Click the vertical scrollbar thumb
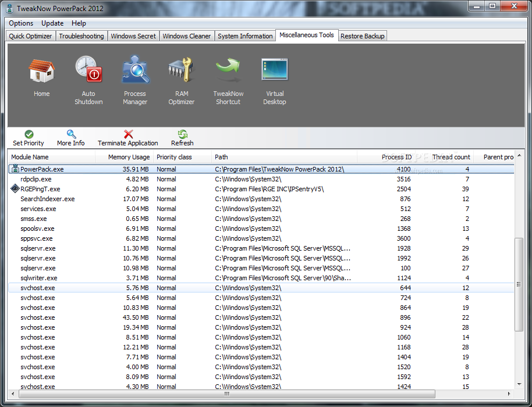Screen dimensions: 532x407 519,284
